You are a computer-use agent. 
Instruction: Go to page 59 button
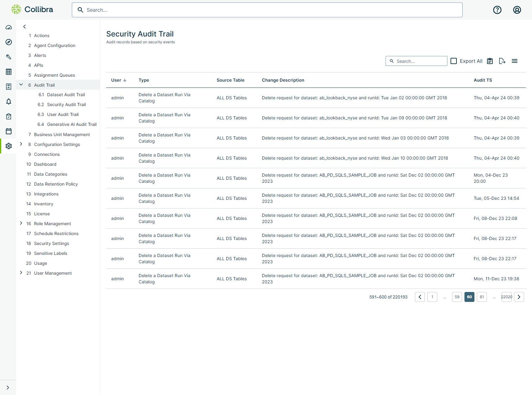457,297
